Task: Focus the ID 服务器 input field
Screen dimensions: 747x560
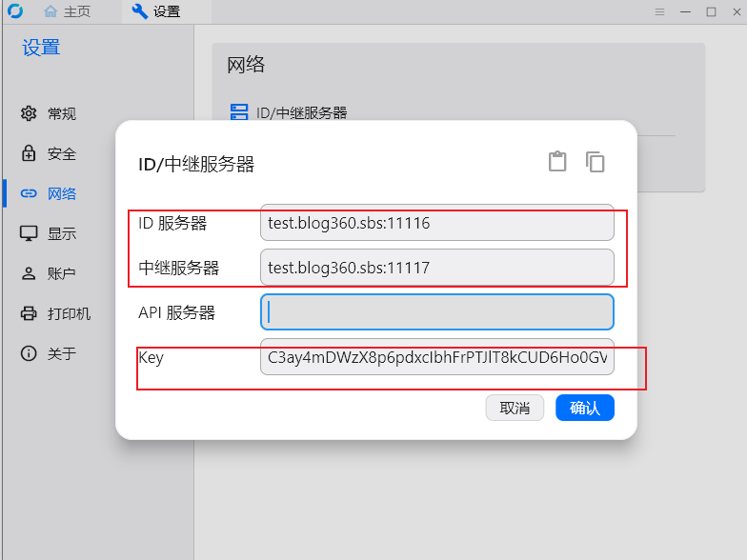Action: (436, 223)
